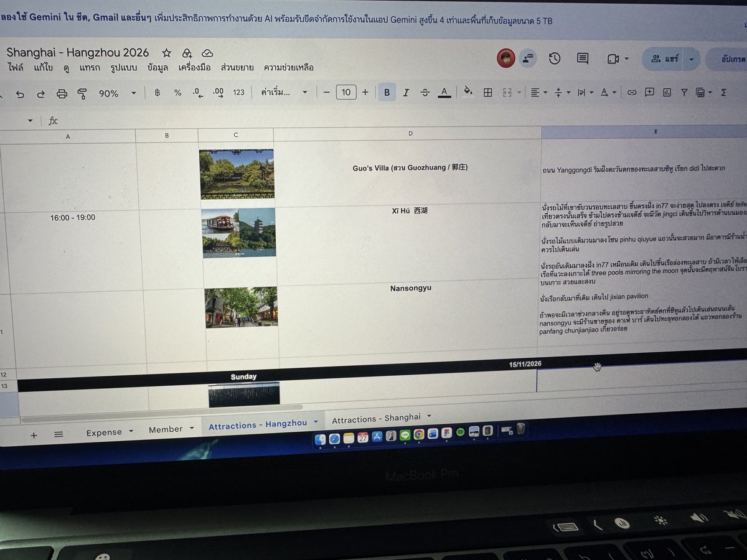Image resolution: width=747 pixels, height=560 pixels.
Task: Click the font size field showing 10
Action: click(346, 93)
